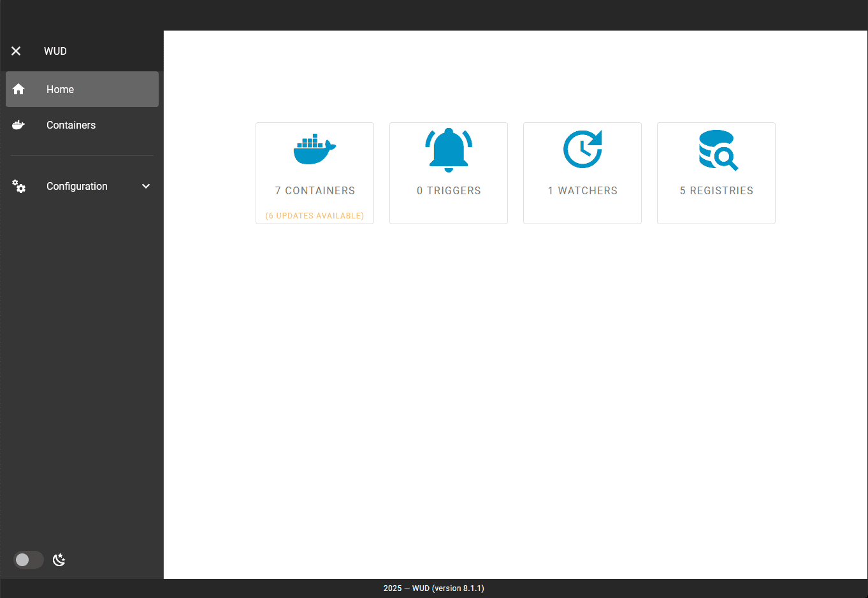Select the bell icon above Triggers
This screenshot has width=868, height=598.
click(x=448, y=148)
